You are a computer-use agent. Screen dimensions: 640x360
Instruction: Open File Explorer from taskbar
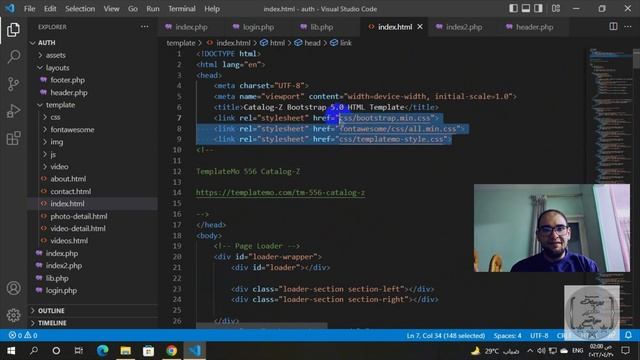tap(126, 351)
